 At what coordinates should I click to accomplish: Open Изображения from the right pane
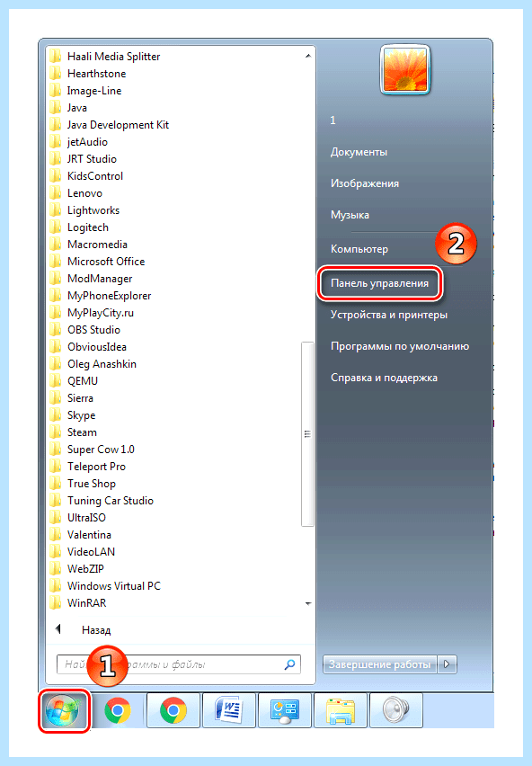coord(365,183)
